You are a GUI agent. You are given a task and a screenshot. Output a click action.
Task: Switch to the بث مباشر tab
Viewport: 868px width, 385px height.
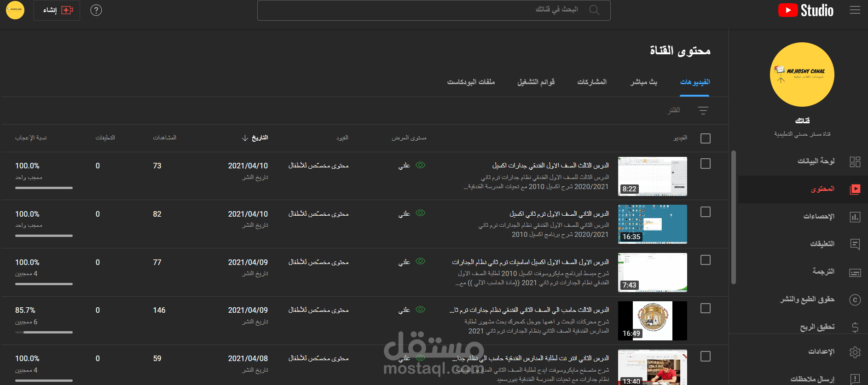643,82
